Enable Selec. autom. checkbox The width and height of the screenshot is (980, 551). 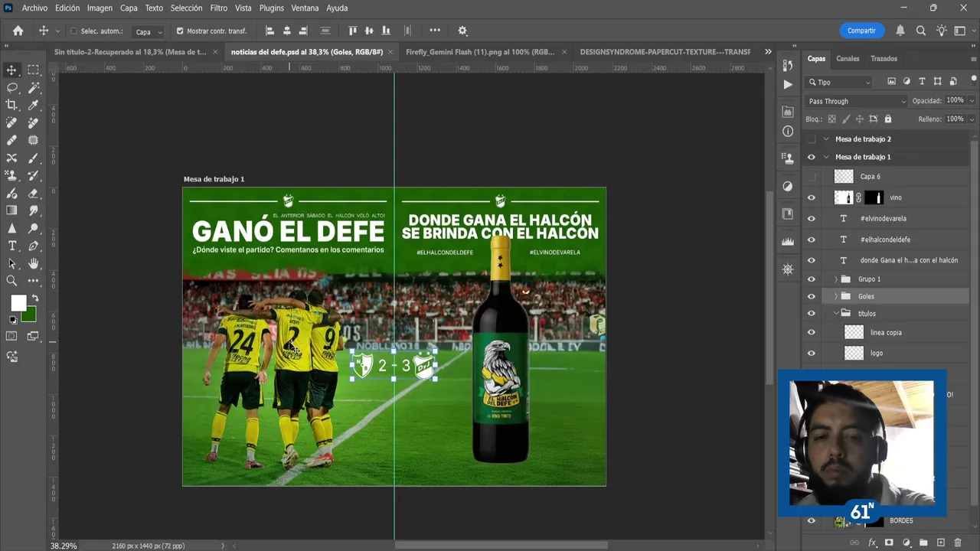[74, 31]
